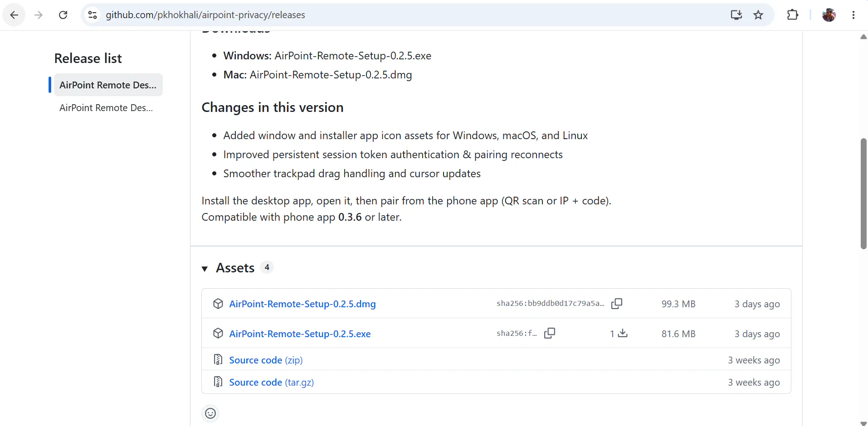Download Source code (tar.gz)

click(271, 382)
